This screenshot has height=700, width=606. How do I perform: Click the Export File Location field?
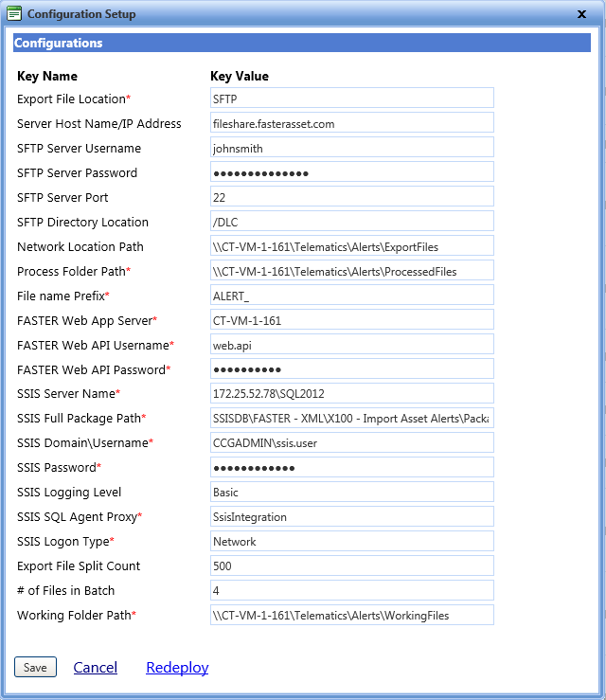click(351, 98)
